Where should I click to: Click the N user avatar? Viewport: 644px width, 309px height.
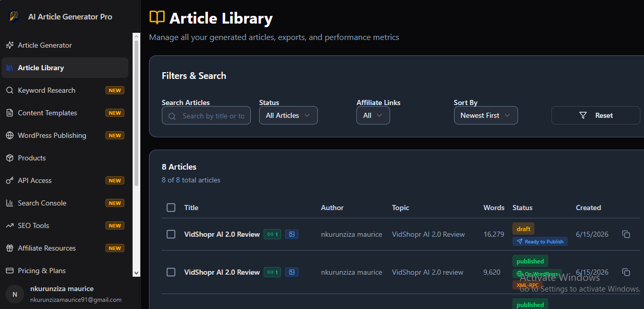tap(15, 294)
